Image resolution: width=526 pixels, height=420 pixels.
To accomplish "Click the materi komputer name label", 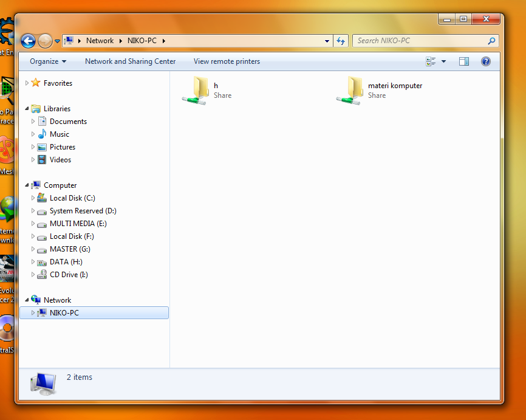I will 395,86.
